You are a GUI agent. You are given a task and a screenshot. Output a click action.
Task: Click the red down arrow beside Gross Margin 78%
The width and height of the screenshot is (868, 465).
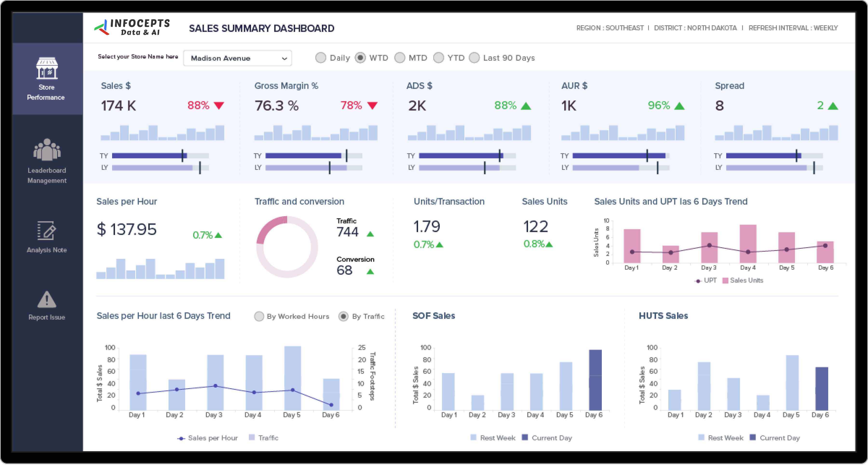[x=372, y=106]
